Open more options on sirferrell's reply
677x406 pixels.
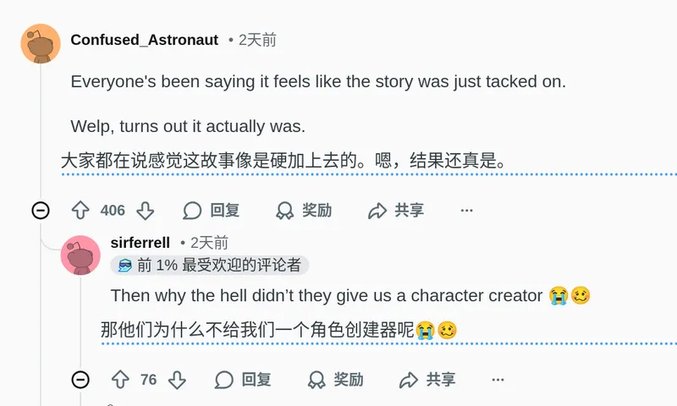tap(498, 380)
